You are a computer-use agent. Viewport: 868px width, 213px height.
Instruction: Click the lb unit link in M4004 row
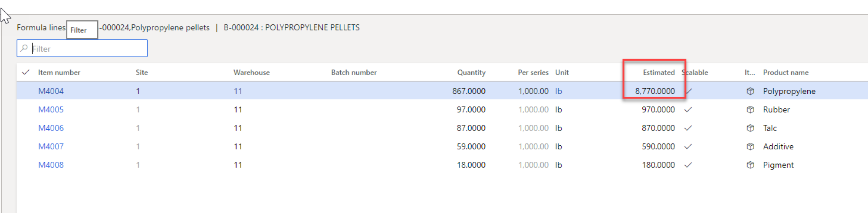point(559,91)
